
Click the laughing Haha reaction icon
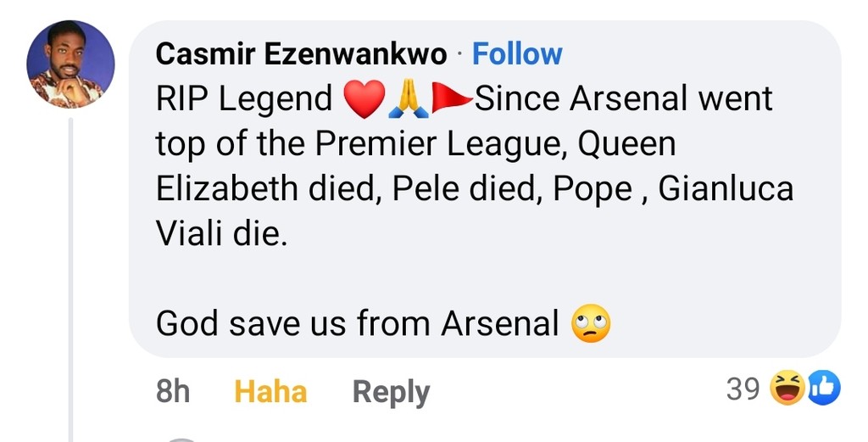[x=787, y=389]
